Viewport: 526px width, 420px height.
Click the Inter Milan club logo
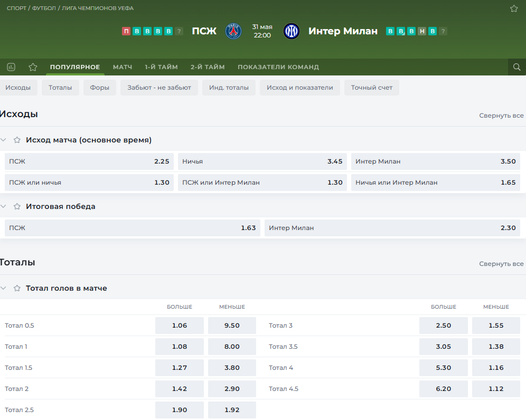coord(292,31)
